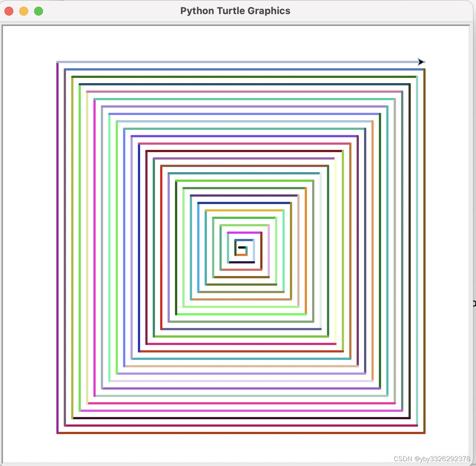Screen dimensions: 476x466
Task: Click the innermost black segment at spiral center
Action: [242, 247]
